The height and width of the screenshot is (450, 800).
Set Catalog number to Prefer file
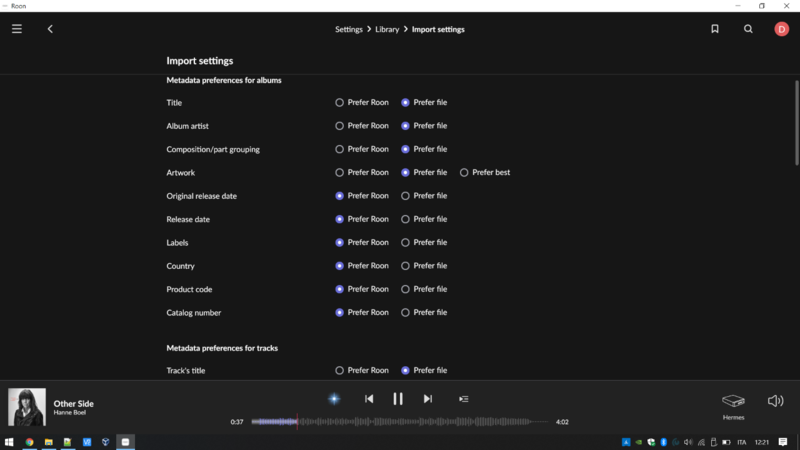pos(424,313)
